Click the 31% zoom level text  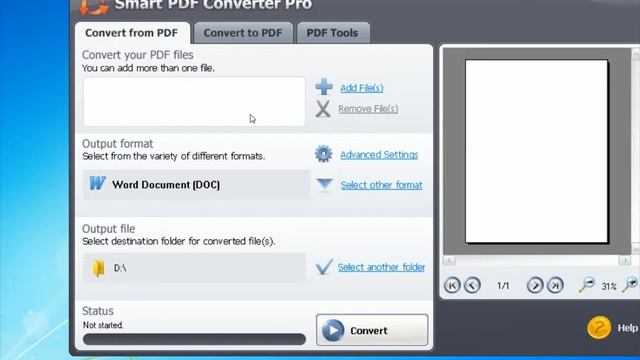(x=609, y=287)
